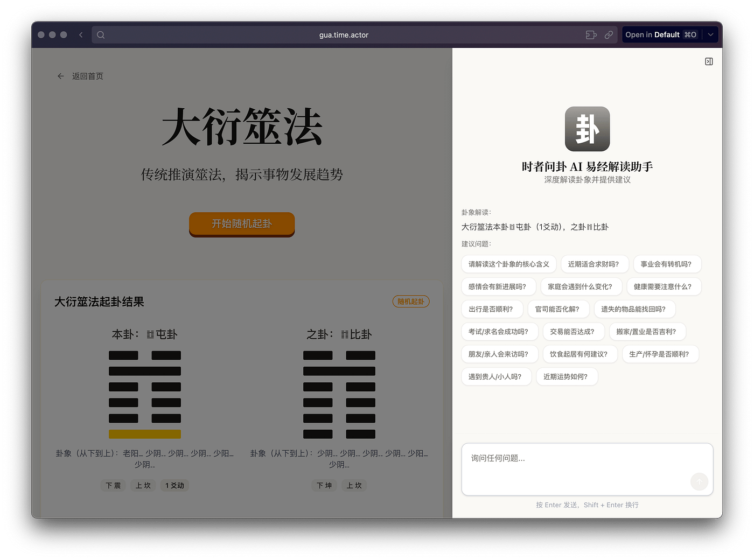
Task: Click the 深度解读卦象并提供建议 subtitle
Action: [587, 180]
